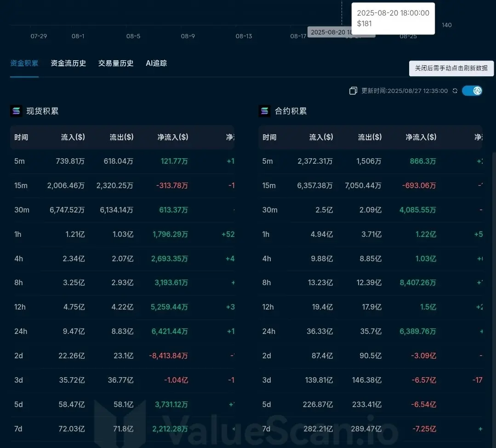
Task: Click spot net inflow value -313.78万
Action: pyautogui.click(x=172, y=185)
